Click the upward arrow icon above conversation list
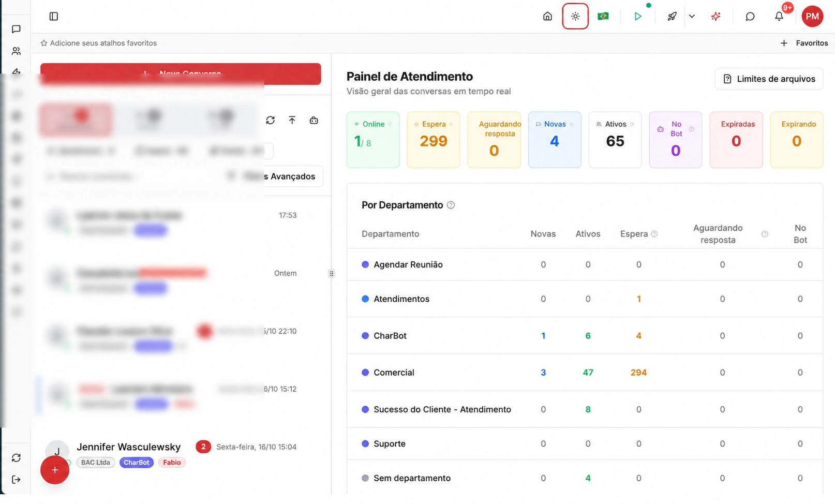The height and width of the screenshot is (504, 835). [x=292, y=120]
